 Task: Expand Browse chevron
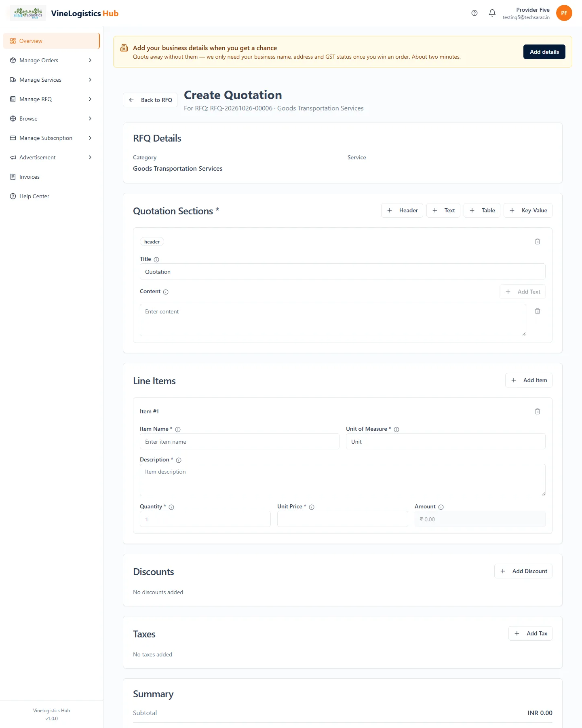tap(90, 119)
